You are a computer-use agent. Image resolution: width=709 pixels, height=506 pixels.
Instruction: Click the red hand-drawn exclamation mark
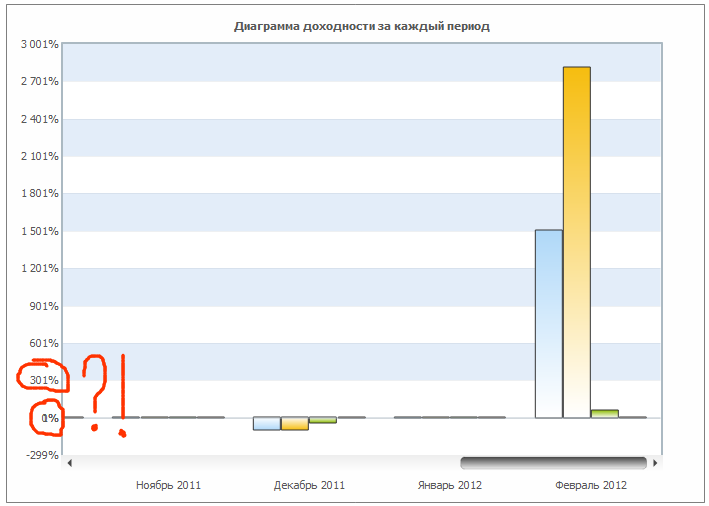pyautogui.click(x=122, y=395)
